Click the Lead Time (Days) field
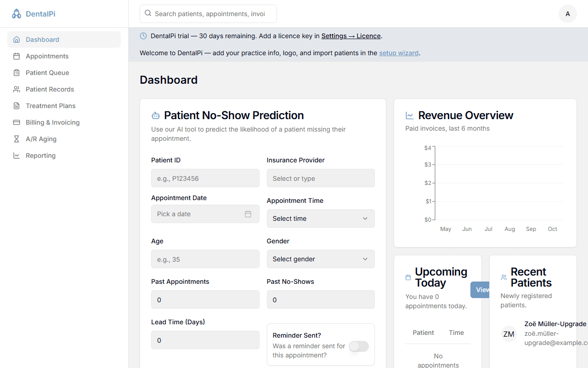Image resolution: width=588 pixels, height=368 pixels. 205,340
